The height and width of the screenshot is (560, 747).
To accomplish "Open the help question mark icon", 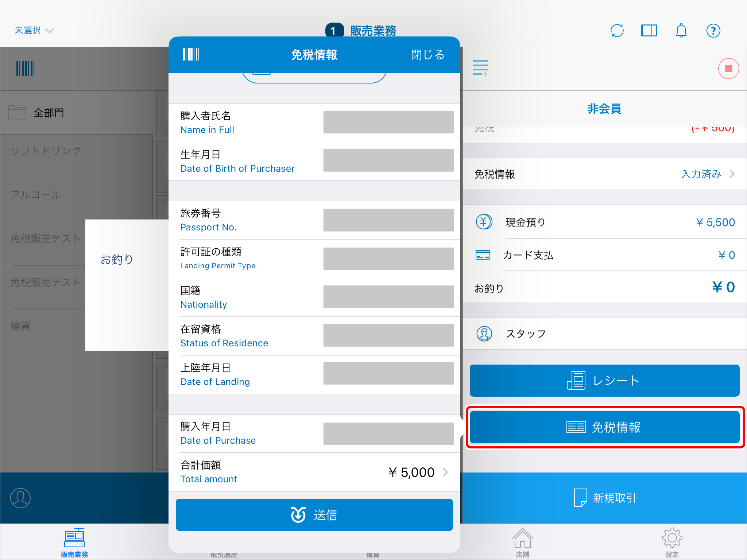I will (713, 31).
